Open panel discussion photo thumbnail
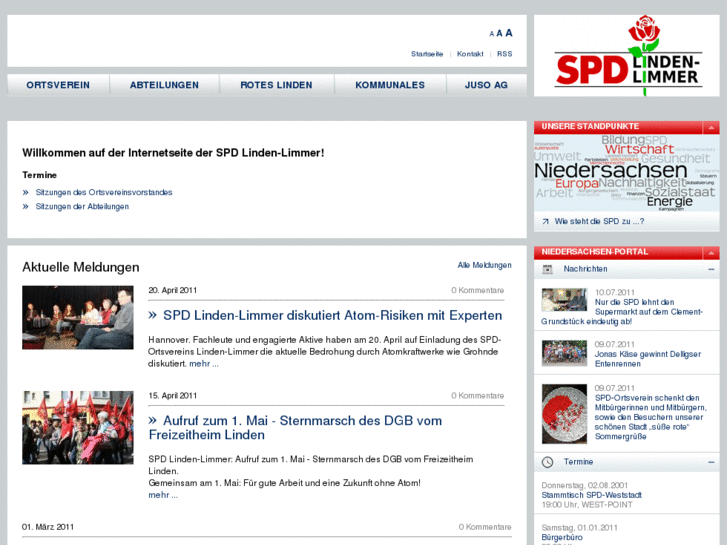The height and width of the screenshot is (545, 727). (78, 317)
